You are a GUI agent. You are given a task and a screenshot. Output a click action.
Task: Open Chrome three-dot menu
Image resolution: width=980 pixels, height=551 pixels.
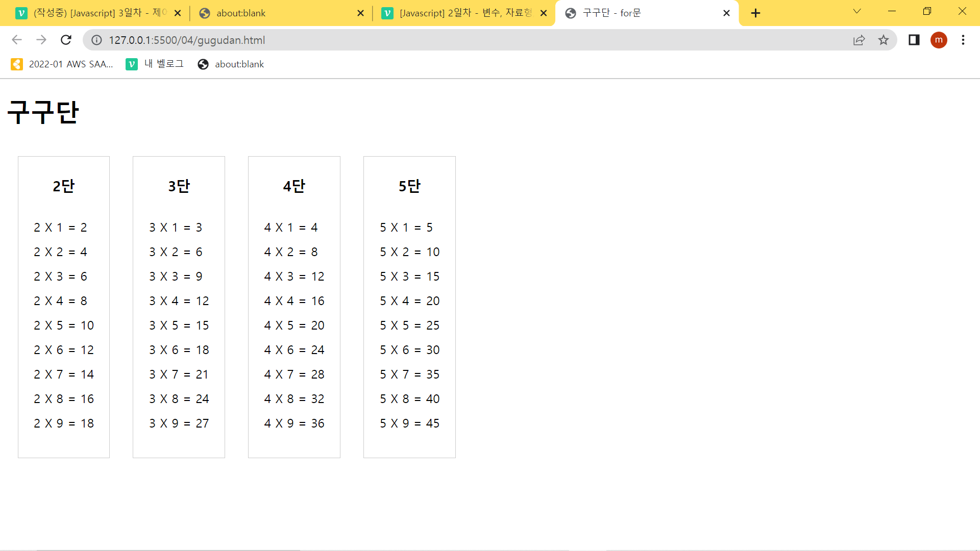(x=963, y=40)
